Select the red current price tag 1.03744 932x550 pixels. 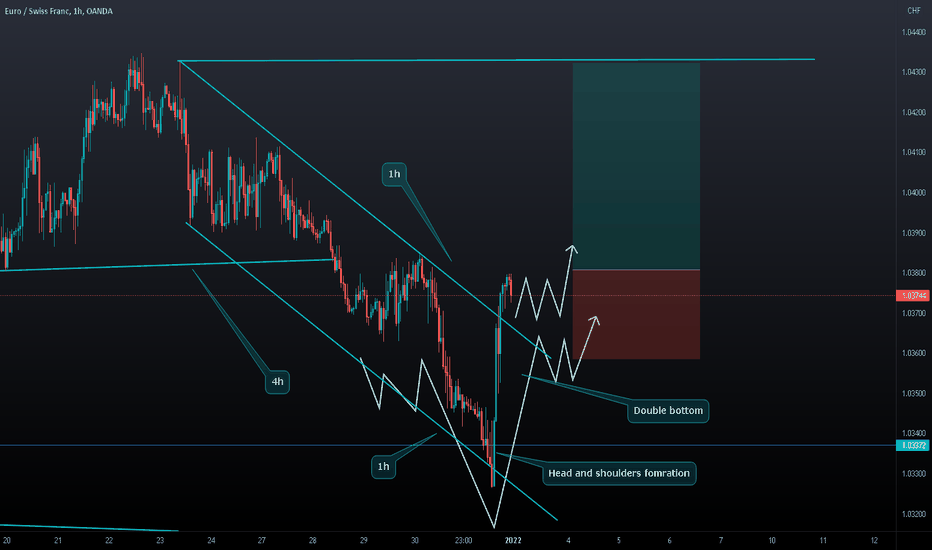click(913, 296)
